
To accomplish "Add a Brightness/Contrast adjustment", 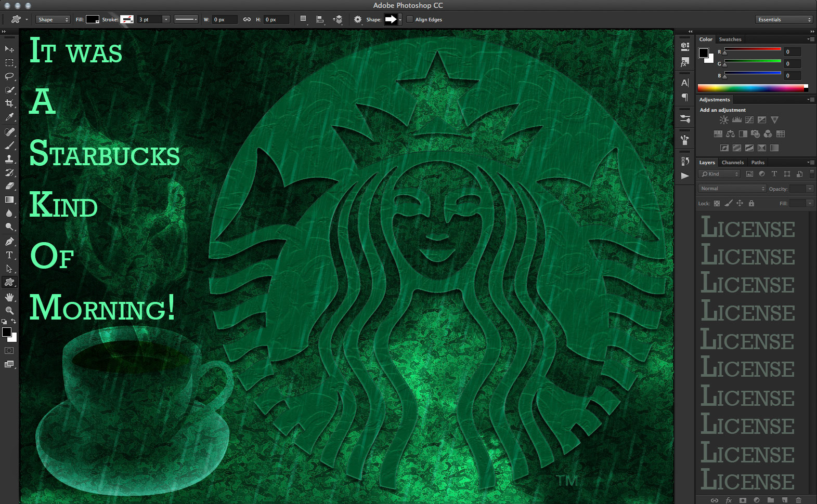I will point(724,120).
